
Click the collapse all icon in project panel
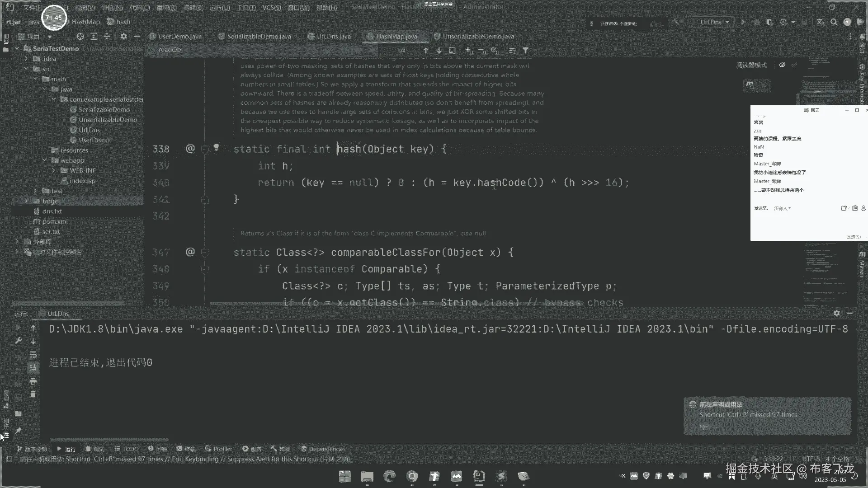pos(107,36)
